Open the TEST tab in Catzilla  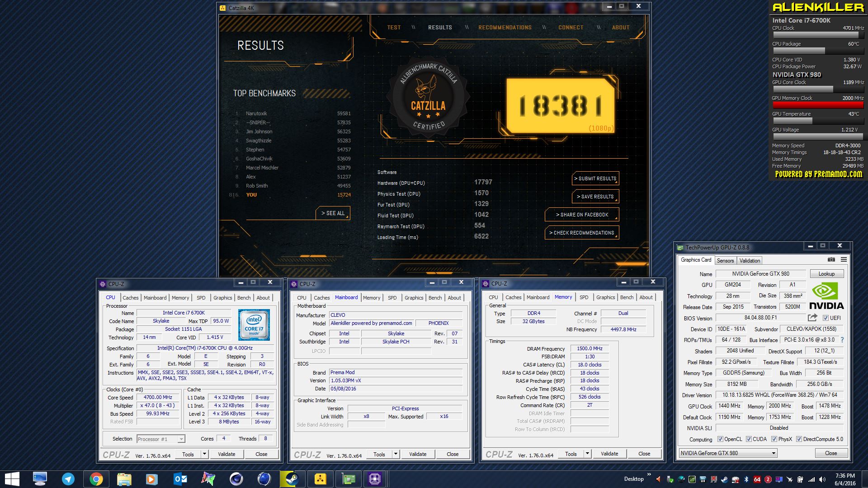pyautogui.click(x=394, y=28)
